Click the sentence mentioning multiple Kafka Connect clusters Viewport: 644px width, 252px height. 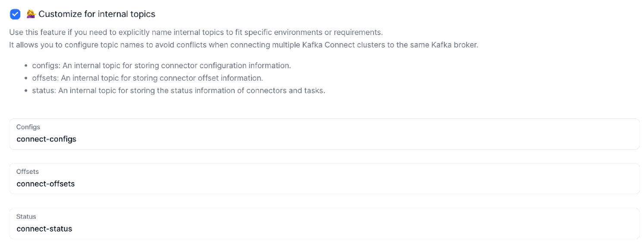pos(244,45)
